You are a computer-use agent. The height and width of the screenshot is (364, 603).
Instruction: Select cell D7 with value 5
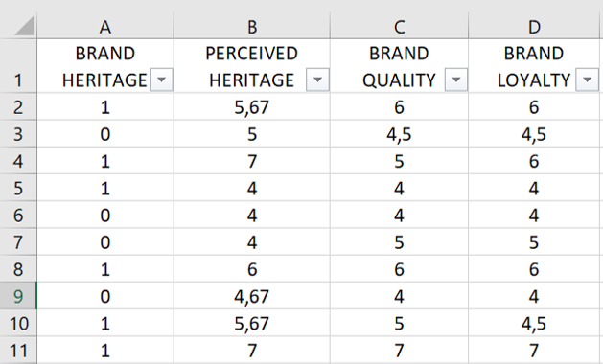pyautogui.click(x=534, y=241)
